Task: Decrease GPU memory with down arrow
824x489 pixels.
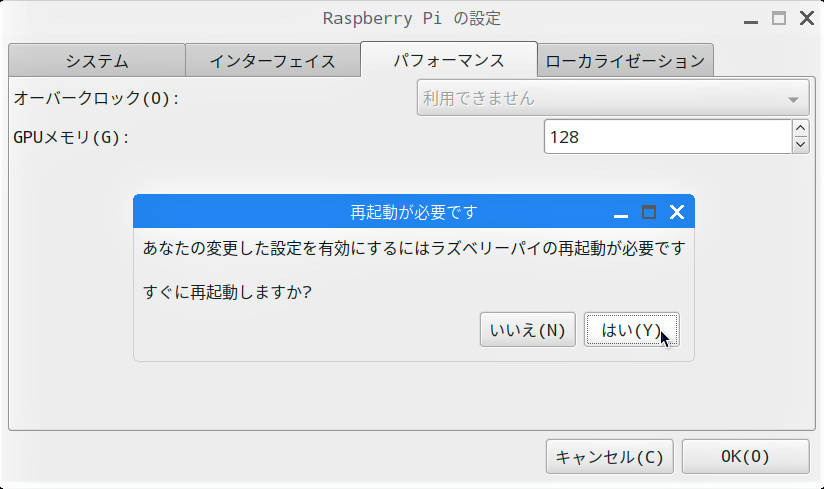Action: [800, 144]
